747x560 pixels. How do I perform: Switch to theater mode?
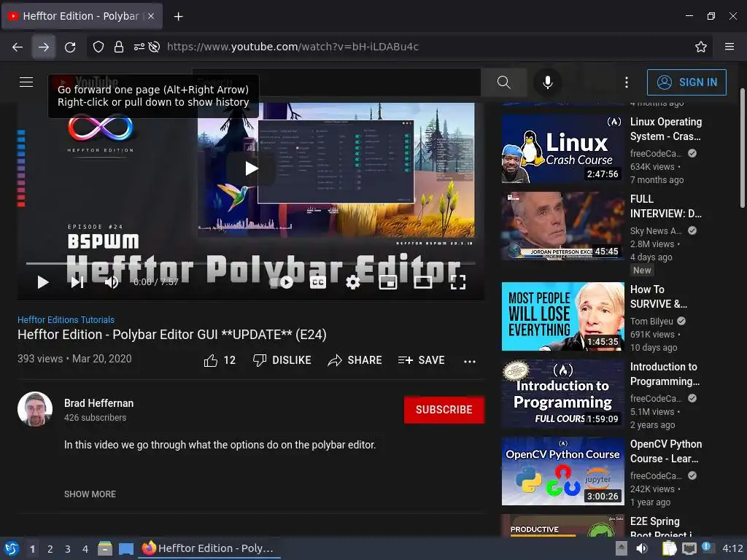(422, 282)
